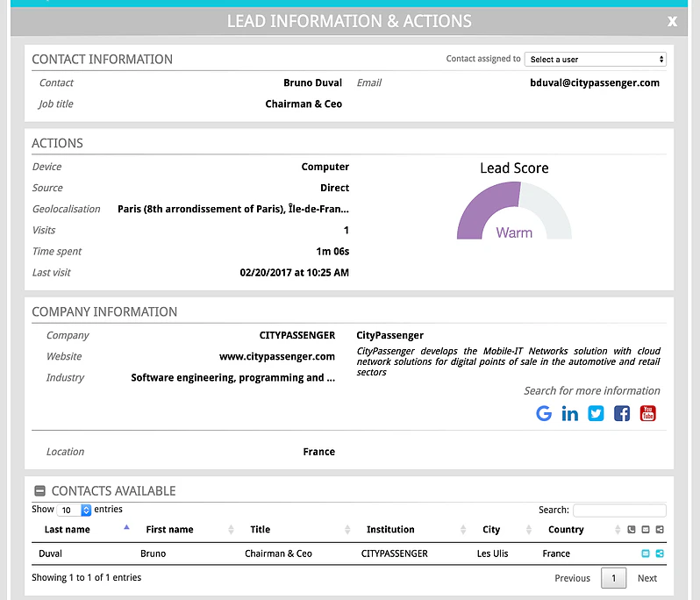700x600 pixels.
Task: Open the Facebook search icon
Action: point(622,413)
